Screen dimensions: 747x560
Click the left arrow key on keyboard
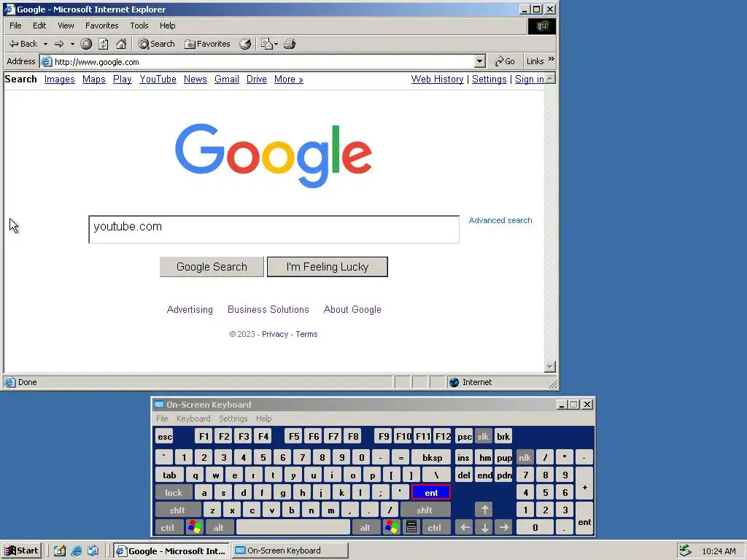pyautogui.click(x=465, y=527)
